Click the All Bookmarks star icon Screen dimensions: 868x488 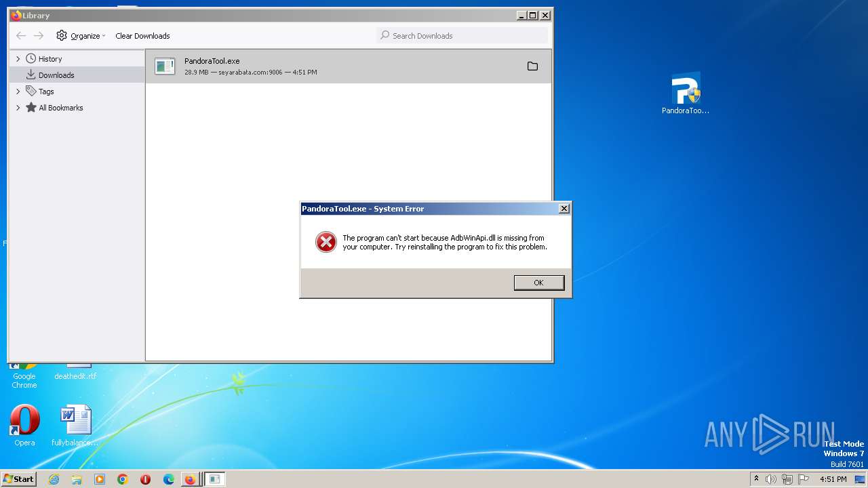[x=31, y=107]
